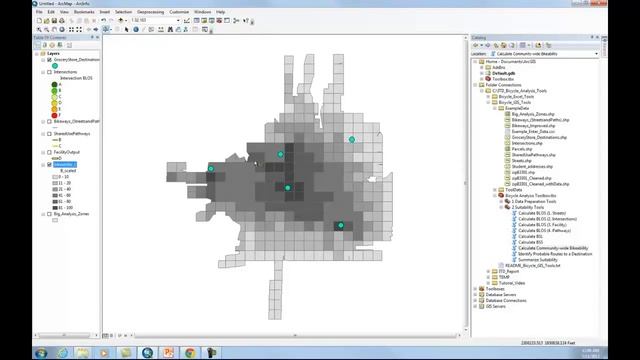The height and width of the screenshot is (360, 640).
Task: Click the Full Extent globe icon
Action: [62, 29]
